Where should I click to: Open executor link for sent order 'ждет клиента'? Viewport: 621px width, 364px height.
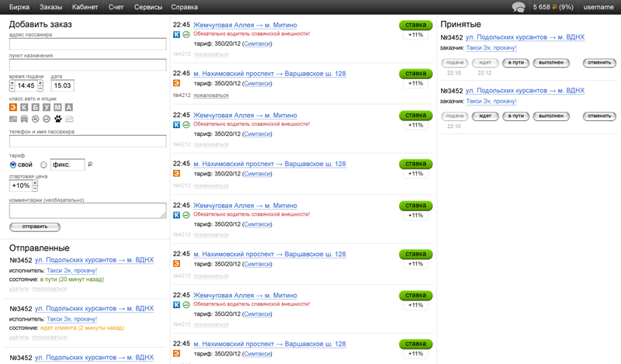tap(71, 319)
